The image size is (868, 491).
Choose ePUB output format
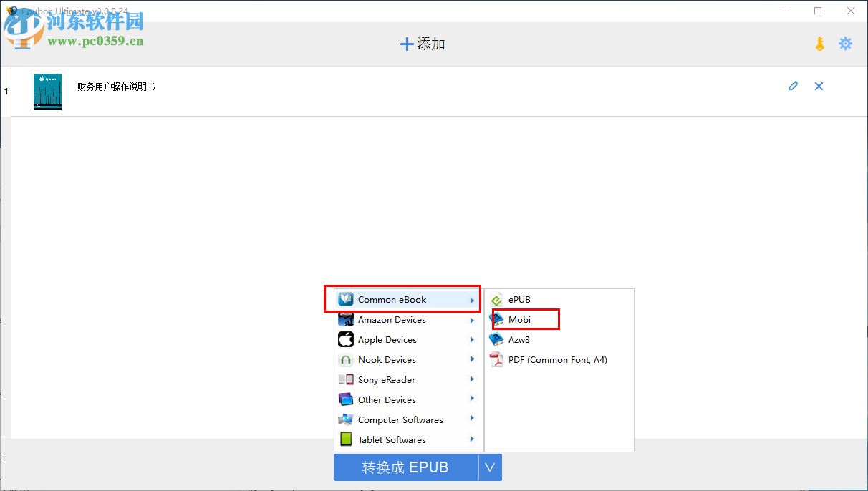(x=559, y=299)
